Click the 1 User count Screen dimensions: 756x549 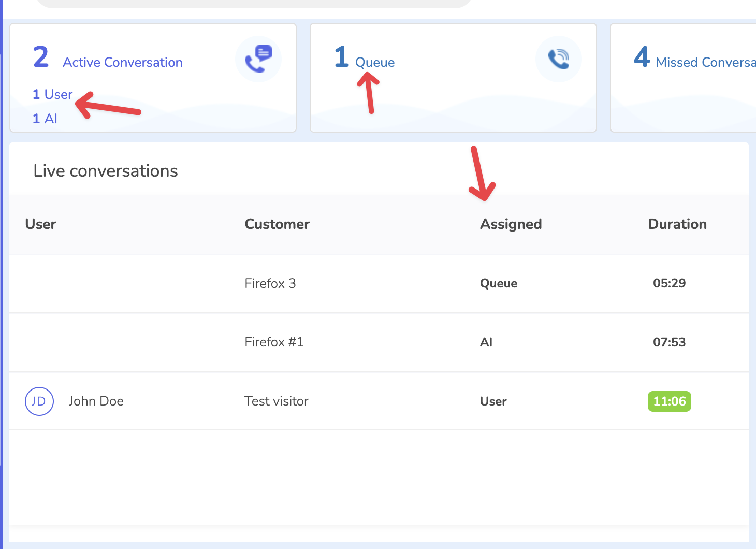tap(52, 95)
